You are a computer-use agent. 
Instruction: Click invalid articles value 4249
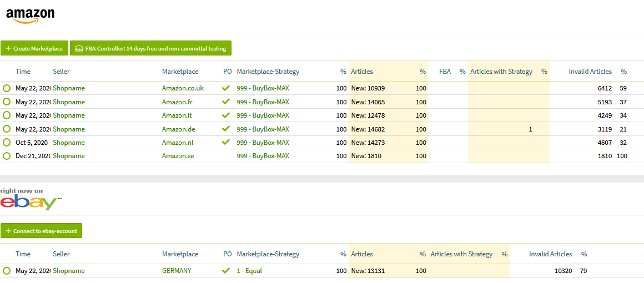(x=605, y=115)
